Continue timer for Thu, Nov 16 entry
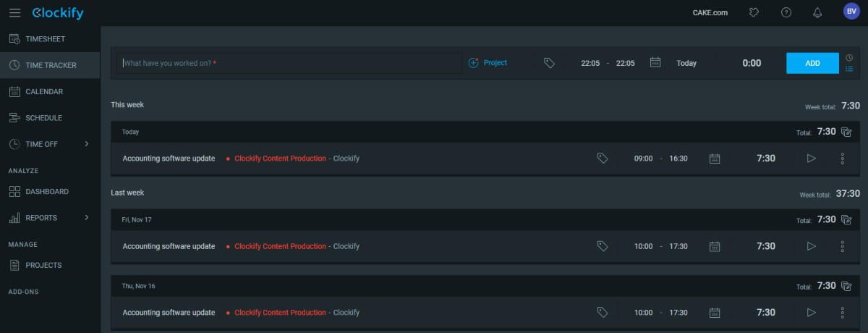Viewport: 868px width, 333px height. coord(811,313)
